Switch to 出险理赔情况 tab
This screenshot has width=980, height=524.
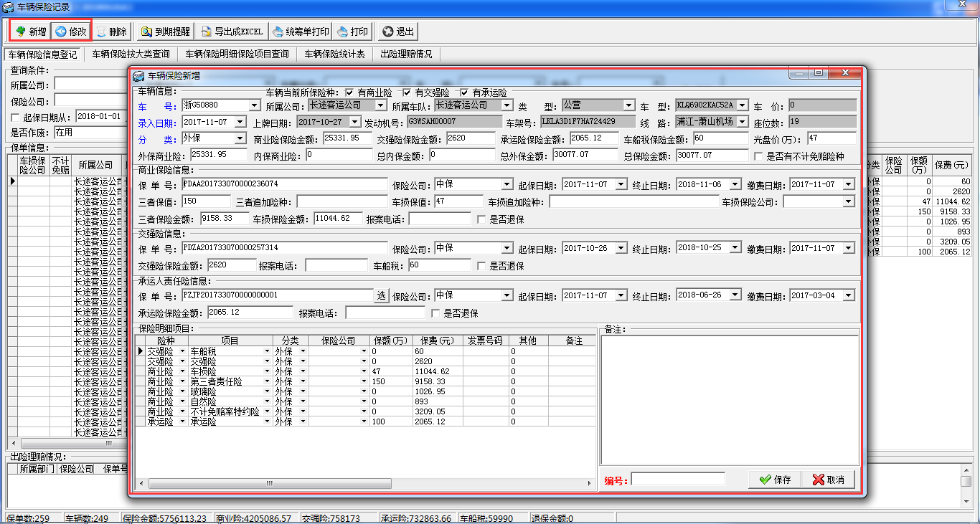point(406,54)
